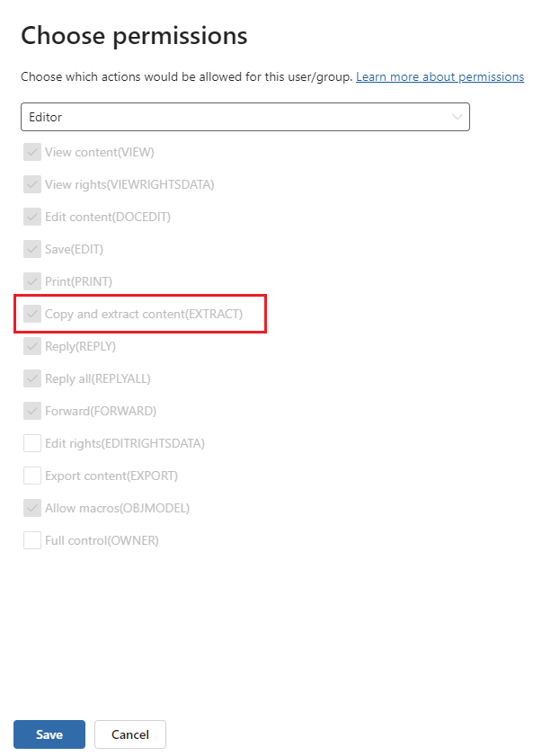Enable Edit content(DOCEDIT) permission
The image size is (551, 756).
point(32,217)
